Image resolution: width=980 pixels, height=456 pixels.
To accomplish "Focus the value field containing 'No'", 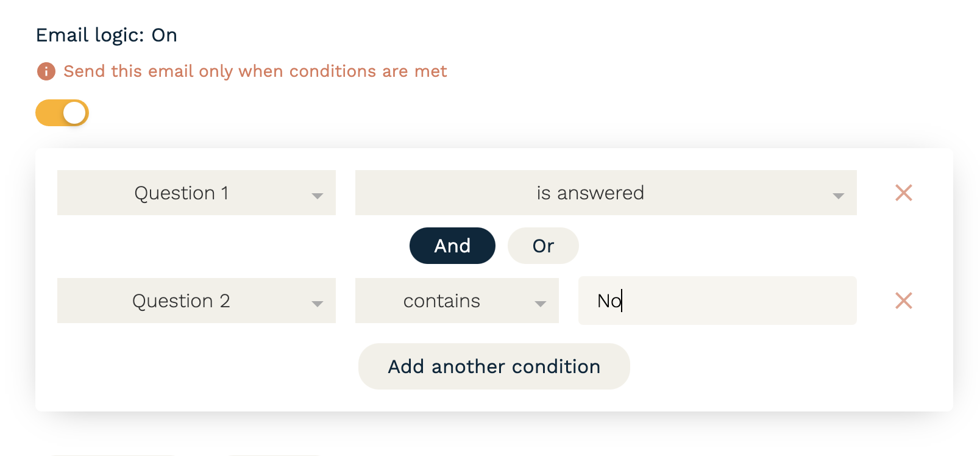I will coord(717,301).
